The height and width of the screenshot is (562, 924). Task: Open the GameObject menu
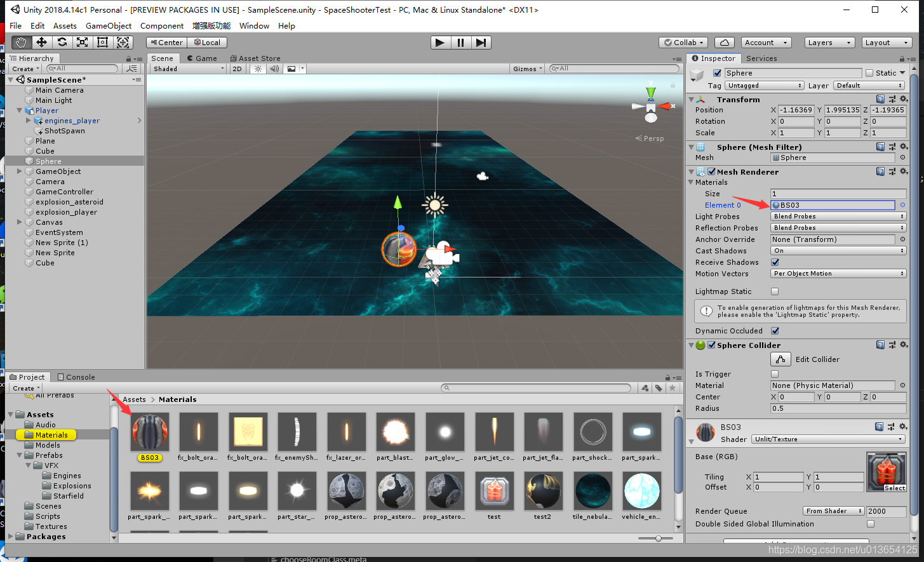point(109,26)
